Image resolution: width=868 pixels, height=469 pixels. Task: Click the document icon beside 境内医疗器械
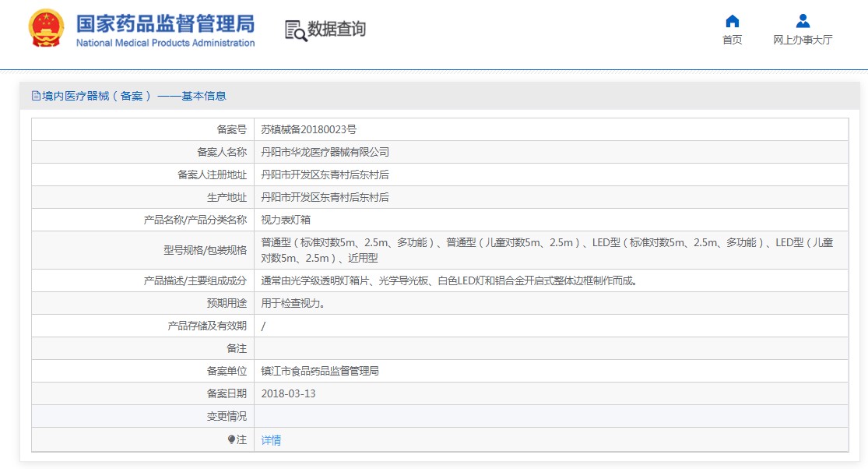pos(36,96)
